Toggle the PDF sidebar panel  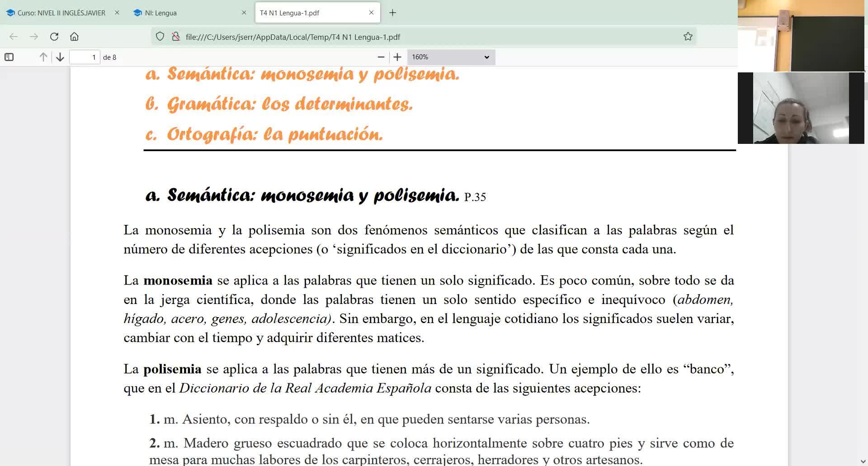[9, 57]
